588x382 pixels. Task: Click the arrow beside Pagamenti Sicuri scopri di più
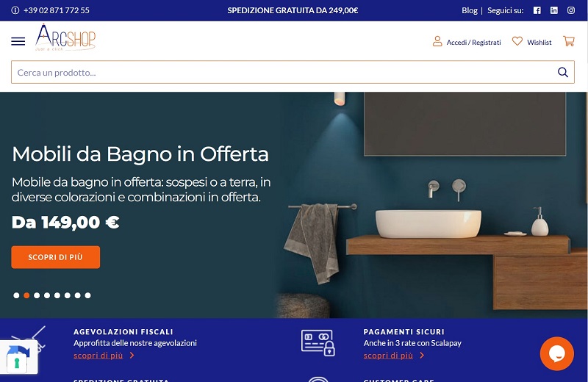point(422,356)
